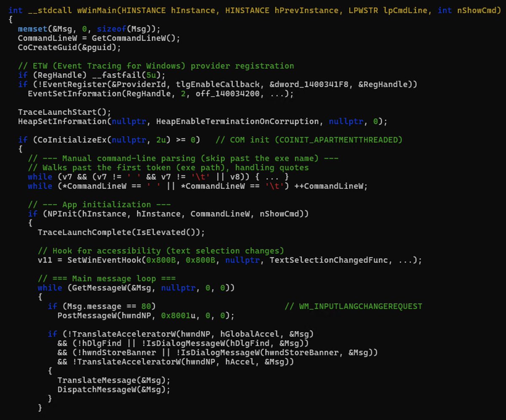Click the GetCommandLineW() call

tap(136, 38)
